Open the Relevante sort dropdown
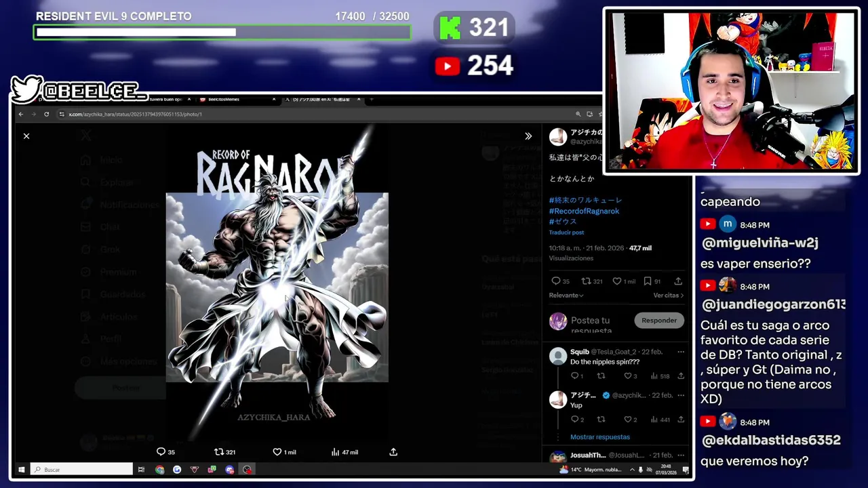The height and width of the screenshot is (488, 868). [x=566, y=296]
